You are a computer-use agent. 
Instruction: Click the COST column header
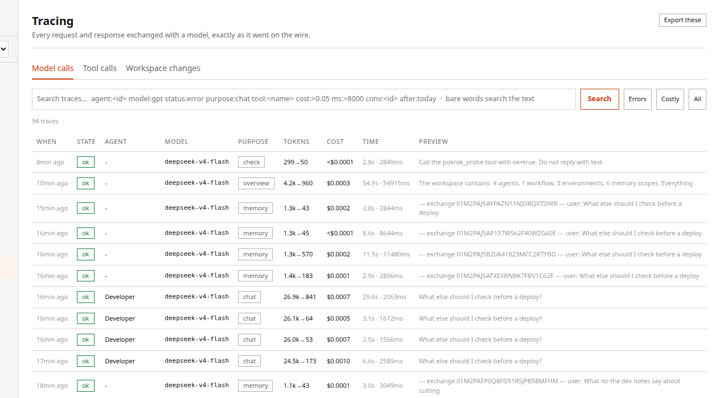pyautogui.click(x=335, y=141)
